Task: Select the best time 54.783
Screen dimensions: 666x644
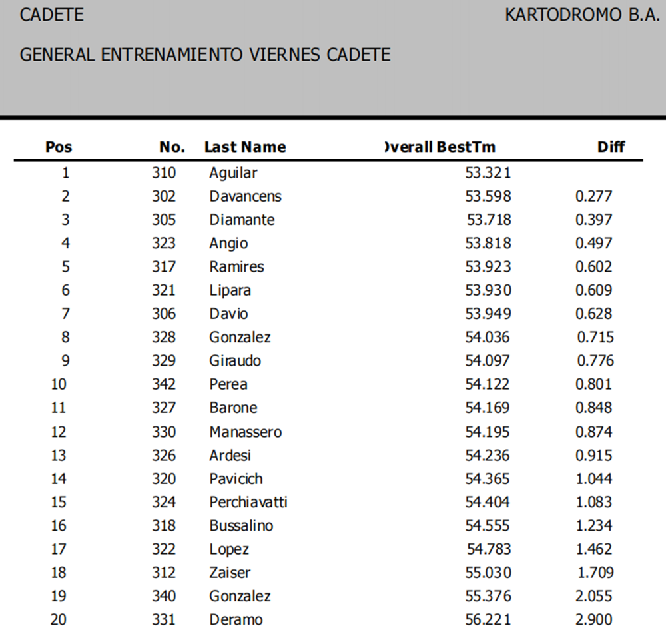Action: [x=488, y=549]
